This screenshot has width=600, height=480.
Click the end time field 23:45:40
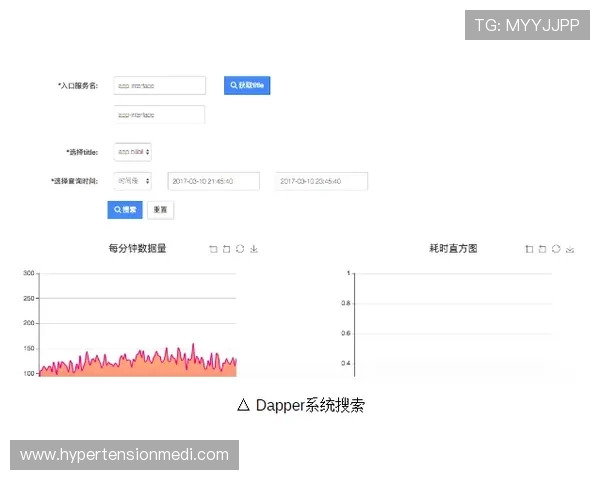[x=321, y=181]
